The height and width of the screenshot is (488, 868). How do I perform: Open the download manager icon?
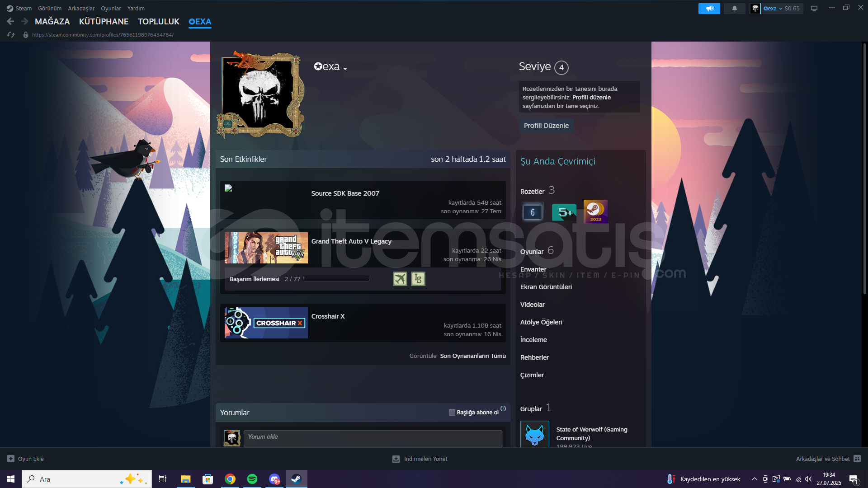point(396,459)
